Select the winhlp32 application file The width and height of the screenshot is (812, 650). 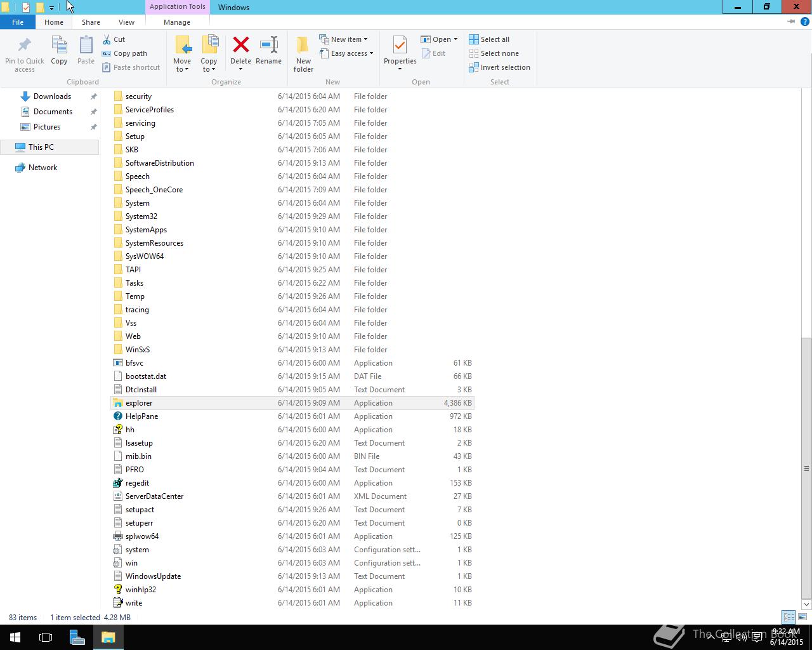tap(292, 590)
